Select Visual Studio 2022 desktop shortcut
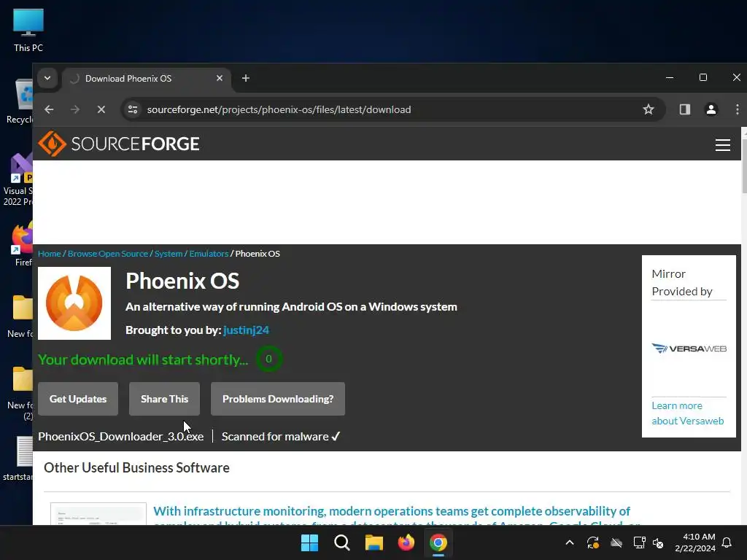Viewport: 747px width, 560px height. click(x=18, y=179)
